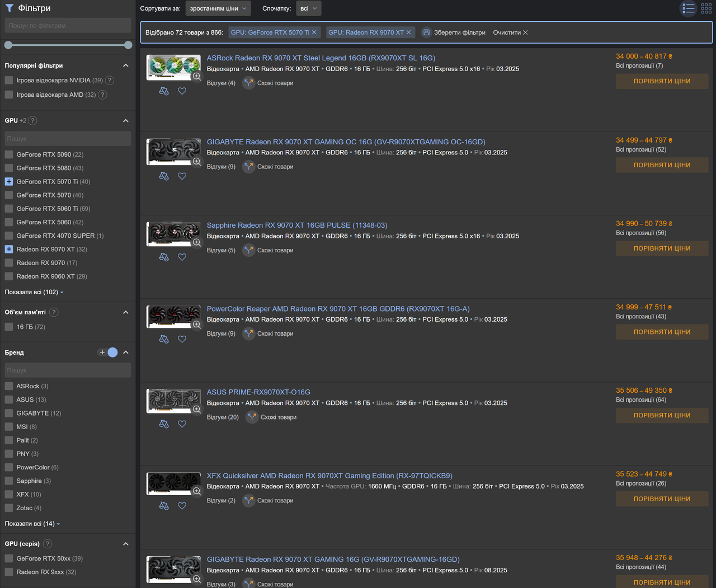This screenshot has height=588, width=716.
Task: Zoom magnifier on ASRock Steel Legend image
Action: pos(196,77)
